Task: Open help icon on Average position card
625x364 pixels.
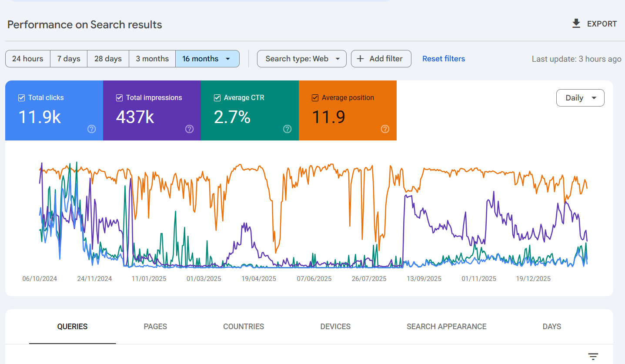Action: pyautogui.click(x=385, y=129)
